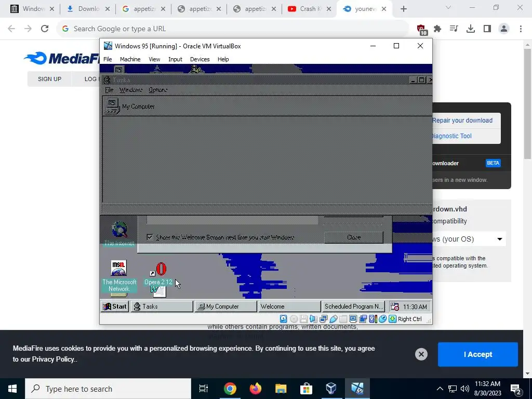Select The Internet desktop icon
The height and width of the screenshot is (399, 532).
(119, 233)
